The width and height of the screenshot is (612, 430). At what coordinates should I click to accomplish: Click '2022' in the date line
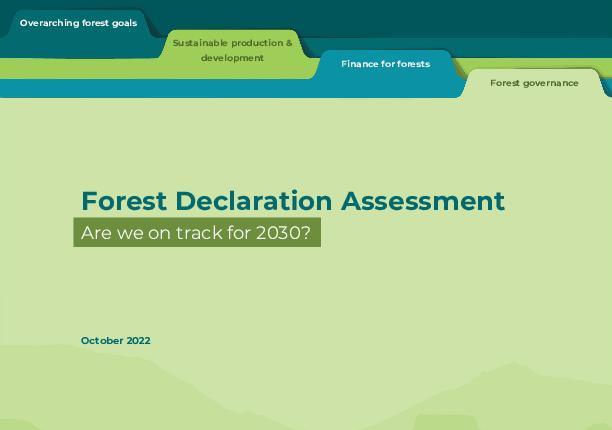tap(139, 341)
